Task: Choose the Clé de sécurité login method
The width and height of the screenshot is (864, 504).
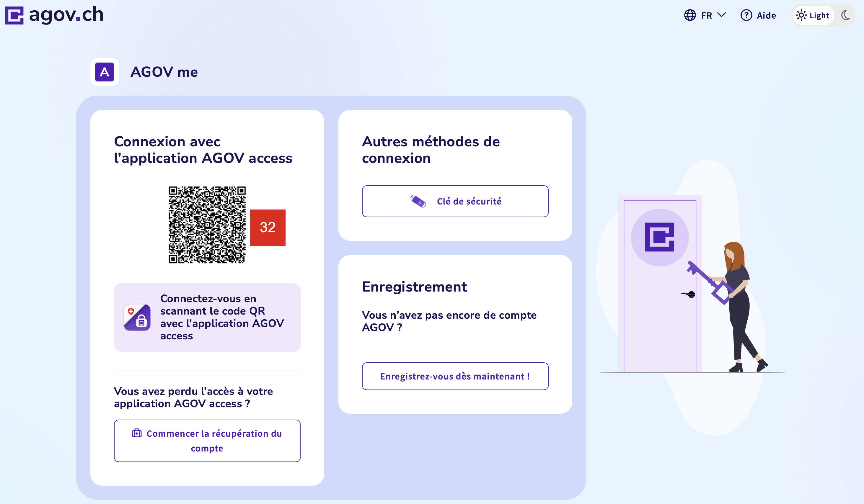Action: tap(455, 201)
